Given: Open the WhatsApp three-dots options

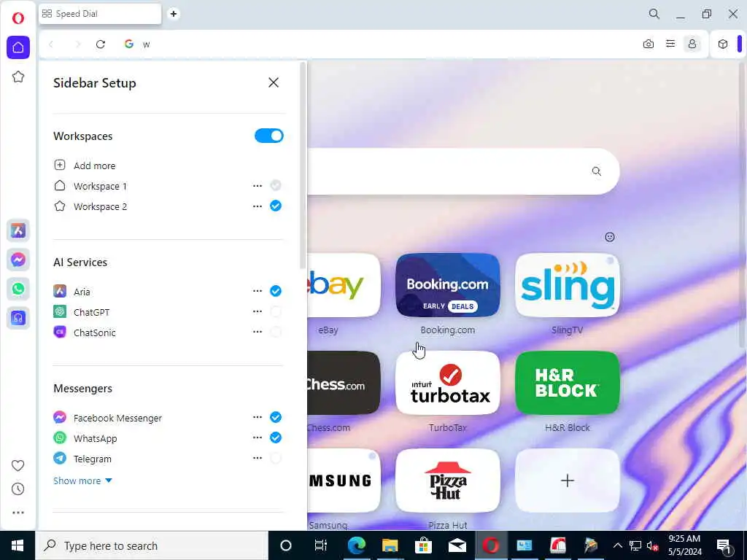Looking at the screenshot, I should click(258, 437).
